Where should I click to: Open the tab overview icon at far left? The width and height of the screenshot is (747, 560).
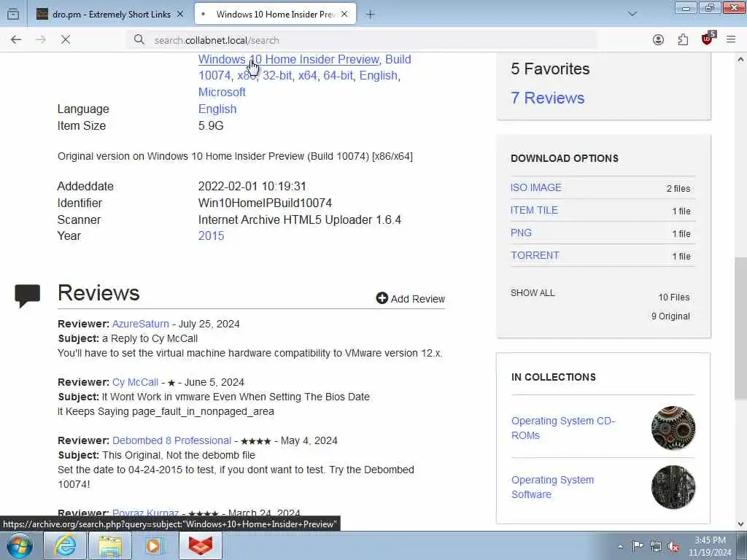click(13, 15)
